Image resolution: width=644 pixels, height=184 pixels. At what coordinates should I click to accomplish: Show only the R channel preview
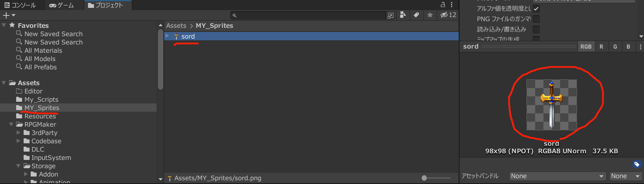(601, 47)
